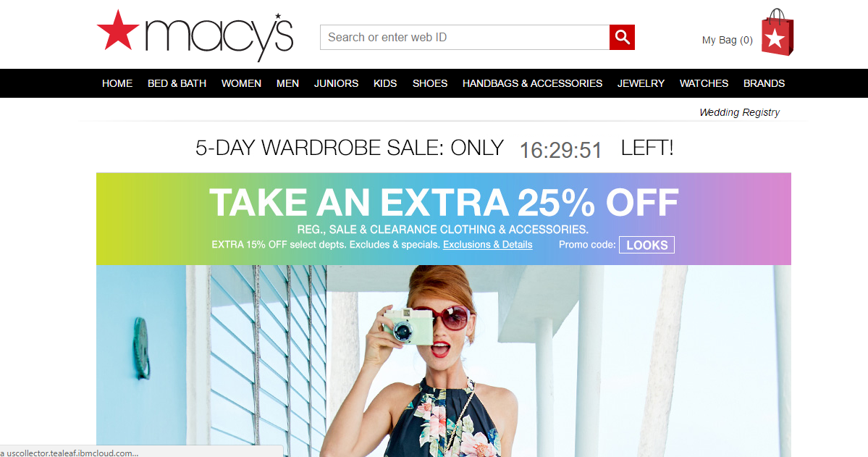This screenshot has width=868, height=457.
Task: Click inside the Search or enter web ID field
Action: [x=465, y=37]
